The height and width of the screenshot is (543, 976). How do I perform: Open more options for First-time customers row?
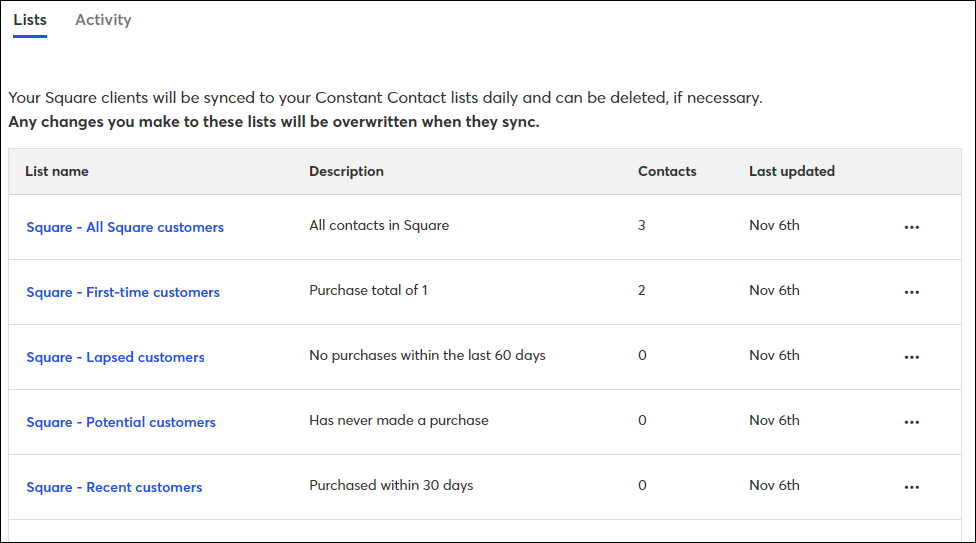coord(911,292)
